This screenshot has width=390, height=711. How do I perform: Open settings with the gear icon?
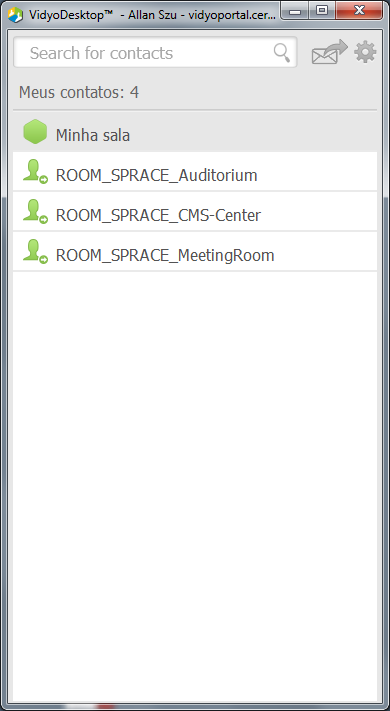tap(365, 52)
